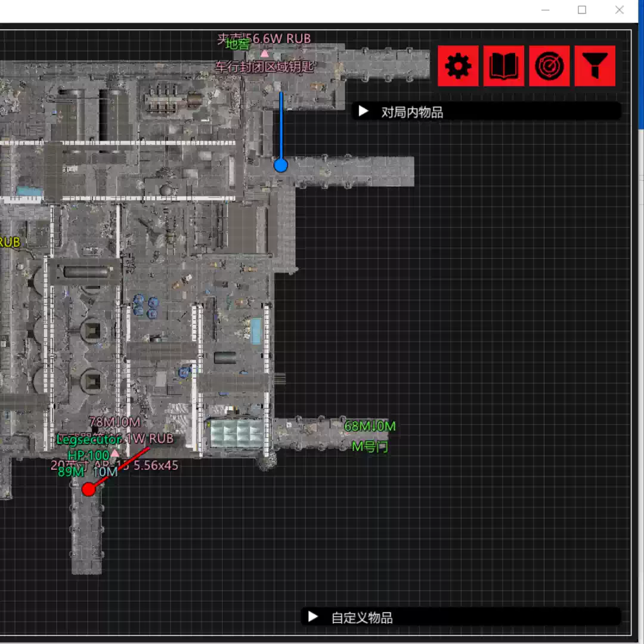Select the M号门 door label
The width and height of the screenshot is (644, 644).
click(370, 447)
